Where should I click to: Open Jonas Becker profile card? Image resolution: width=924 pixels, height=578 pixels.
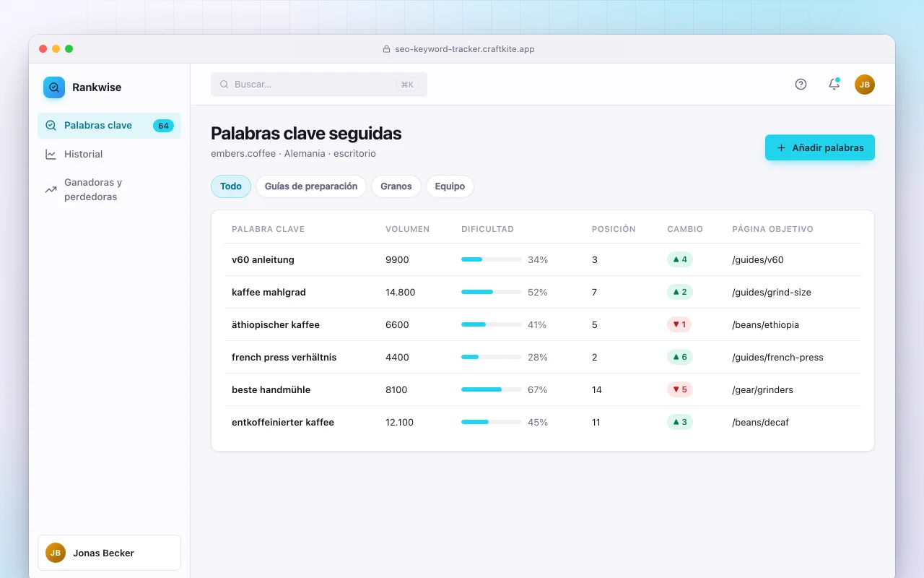(x=109, y=553)
